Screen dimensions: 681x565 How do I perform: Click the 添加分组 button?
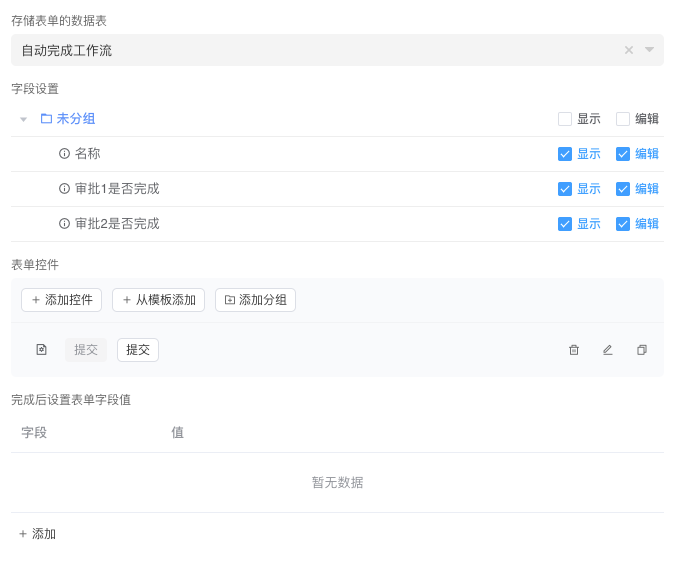255,300
